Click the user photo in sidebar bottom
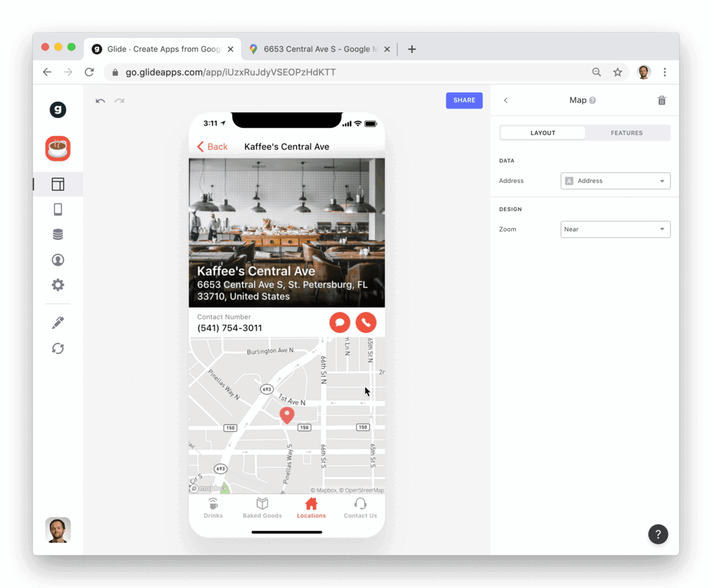The width and height of the screenshot is (712, 588). (x=58, y=530)
